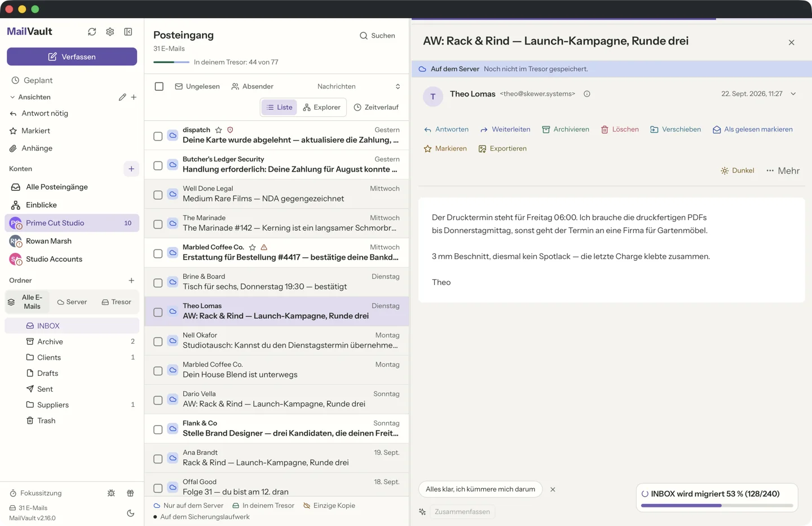812x526 pixels.
Task: Check the box for the Well Done Legal email
Action: click(x=158, y=195)
